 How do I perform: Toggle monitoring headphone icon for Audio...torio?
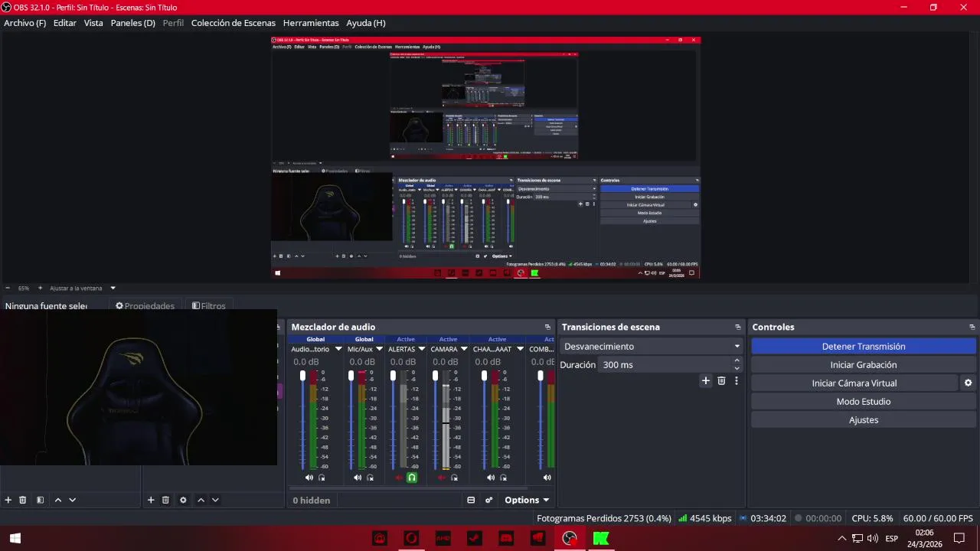click(x=322, y=478)
